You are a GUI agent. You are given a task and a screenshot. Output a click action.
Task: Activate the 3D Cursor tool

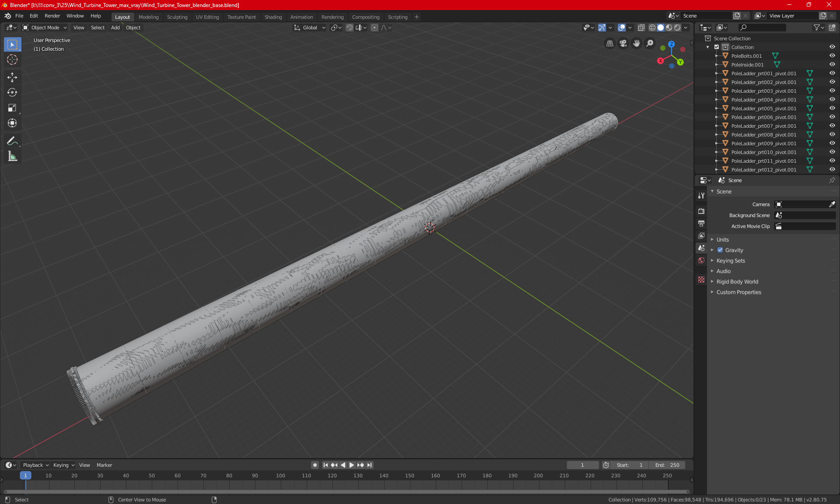12,60
